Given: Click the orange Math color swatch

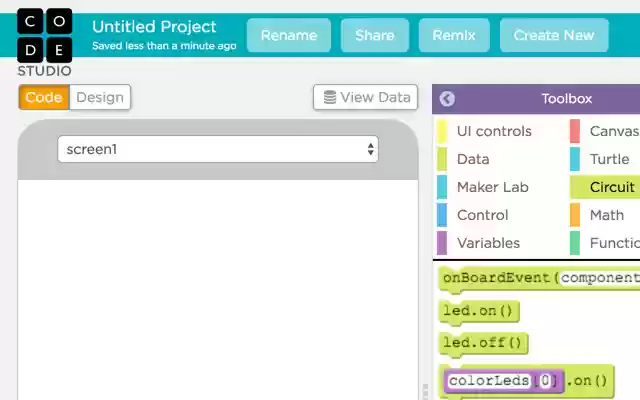Looking at the screenshot, I should pyautogui.click(x=575, y=215).
